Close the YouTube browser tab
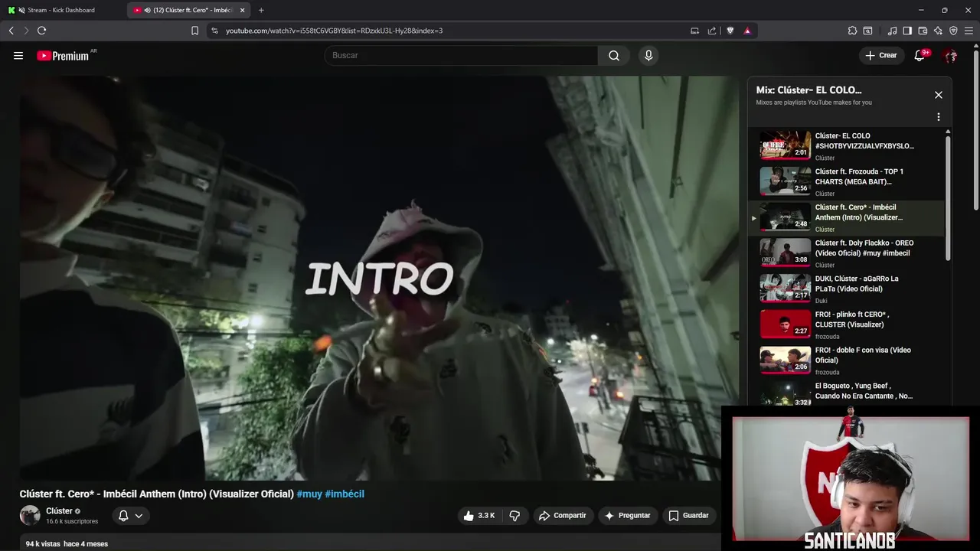The height and width of the screenshot is (551, 980). coord(243,10)
